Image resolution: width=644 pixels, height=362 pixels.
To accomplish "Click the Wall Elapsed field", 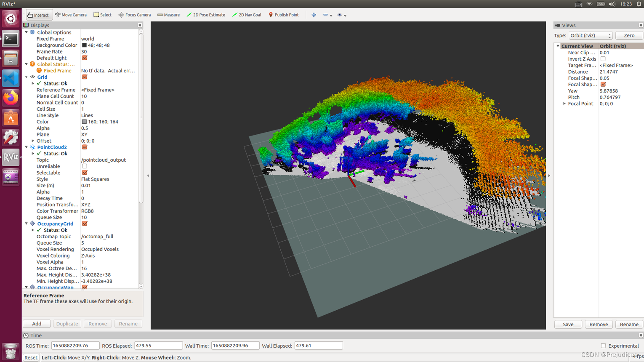I will pyautogui.click(x=318, y=346).
